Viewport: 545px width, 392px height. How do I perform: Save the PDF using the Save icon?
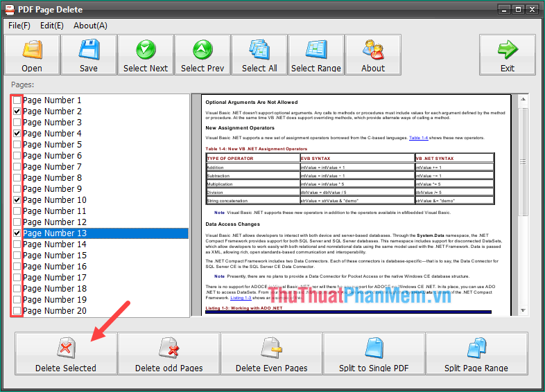tap(89, 55)
